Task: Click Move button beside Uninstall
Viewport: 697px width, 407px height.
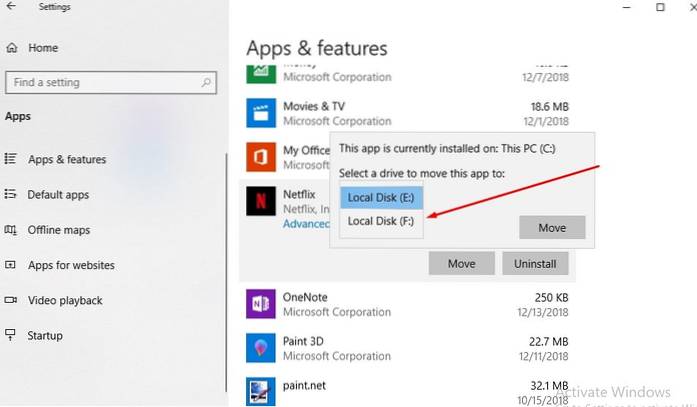Action: [460, 262]
